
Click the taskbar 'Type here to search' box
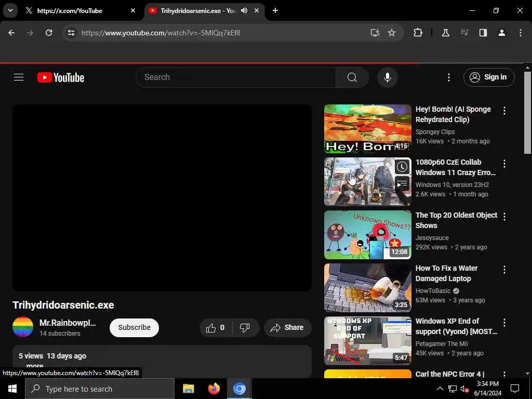(99, 389)
